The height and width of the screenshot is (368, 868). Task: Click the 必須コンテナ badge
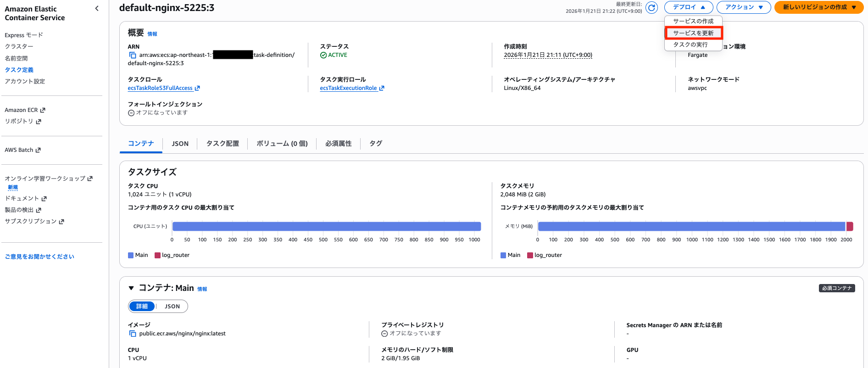[x=837, y=288]
